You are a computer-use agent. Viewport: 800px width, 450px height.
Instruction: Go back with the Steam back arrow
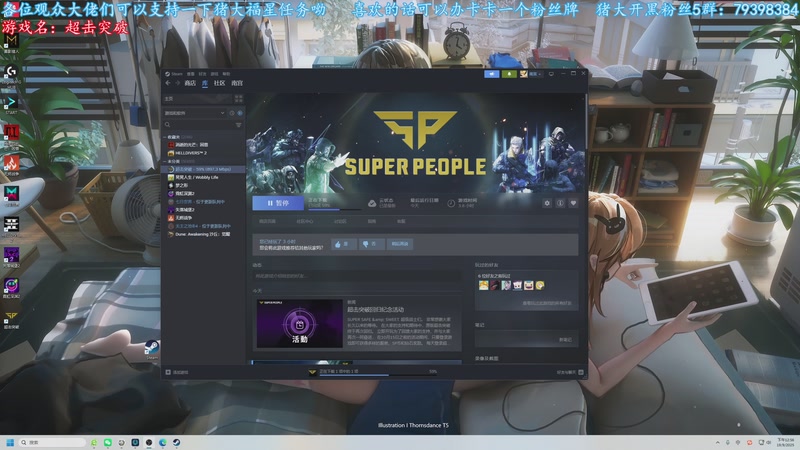point(168,83)
